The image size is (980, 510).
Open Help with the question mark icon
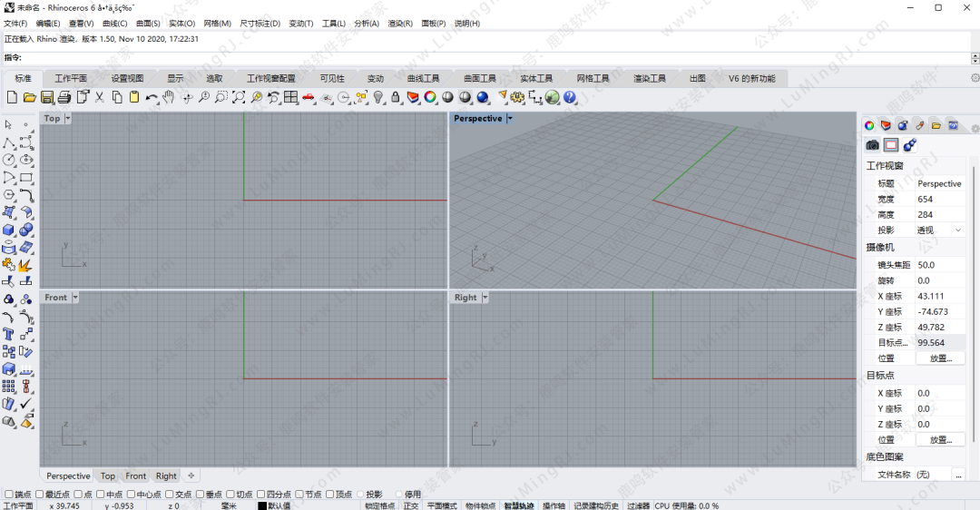coord(570,97)
